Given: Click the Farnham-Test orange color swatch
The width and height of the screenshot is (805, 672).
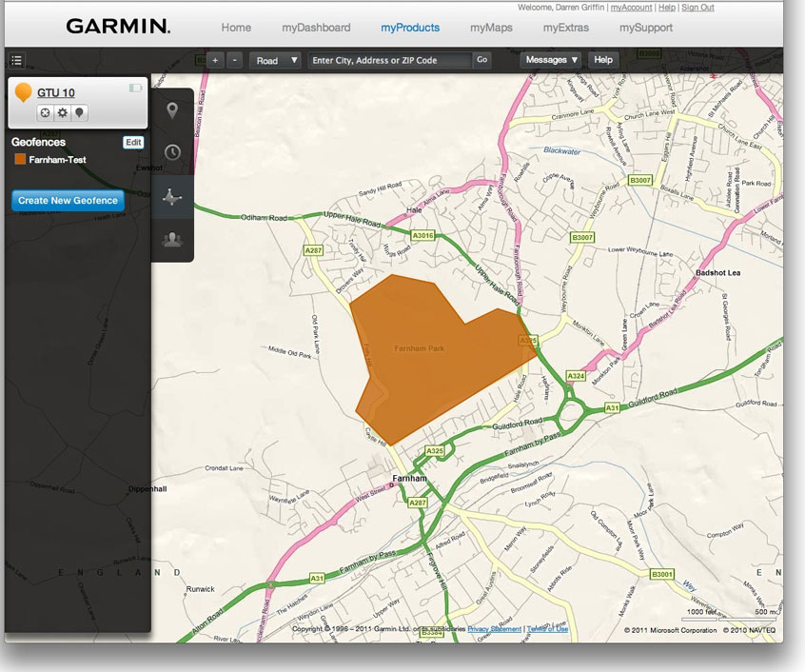Looking at the screenshot, I should pos(20,159).
